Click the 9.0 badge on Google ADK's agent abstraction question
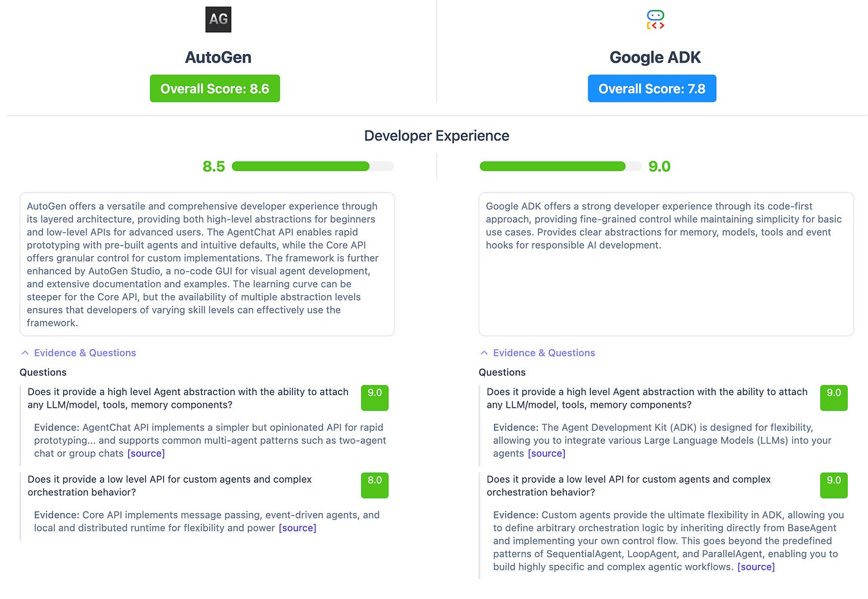868x599 pixels. [x=833, y=398]
